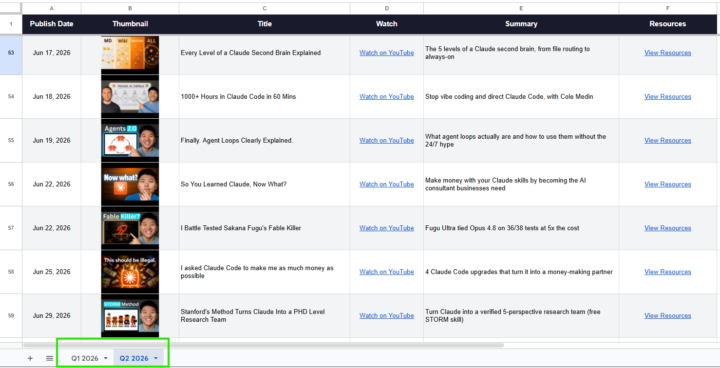The height and width of the screenshot is (368, 720).
Task: Select the Fable Killer? thumbnail
Action: tap(130, 228)
